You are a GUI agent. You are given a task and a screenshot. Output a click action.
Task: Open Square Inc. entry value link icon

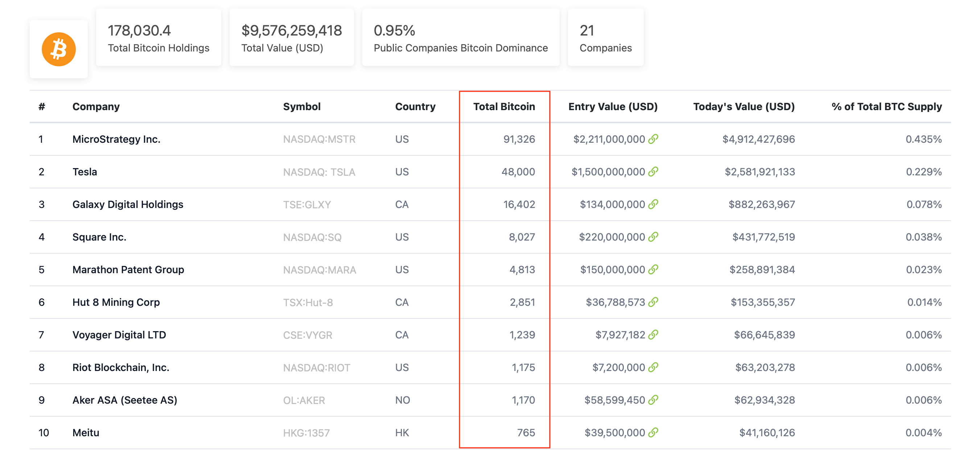pos(653,237)
